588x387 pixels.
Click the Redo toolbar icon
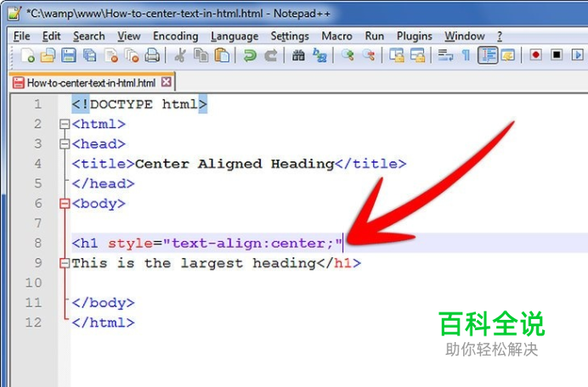pos(271,55)
